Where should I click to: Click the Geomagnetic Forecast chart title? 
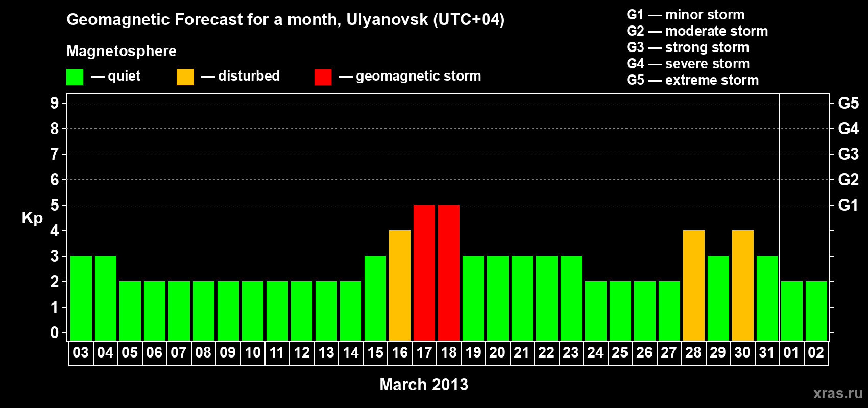[285, 19]
